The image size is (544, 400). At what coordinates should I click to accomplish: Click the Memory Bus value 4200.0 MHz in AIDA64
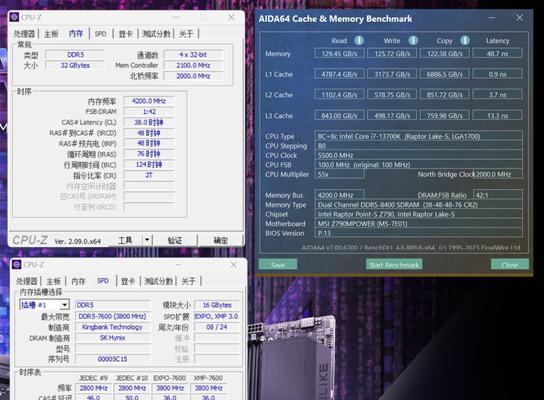click(340, 195)
